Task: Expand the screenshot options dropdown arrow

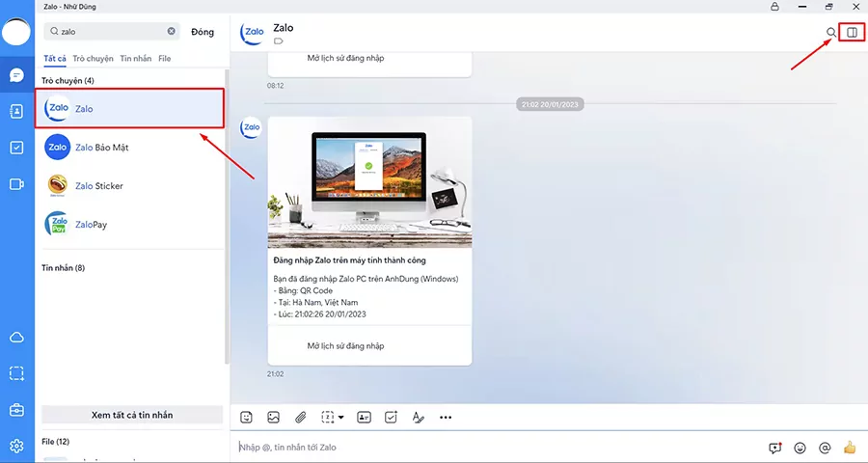Action: tap(341, 418)
